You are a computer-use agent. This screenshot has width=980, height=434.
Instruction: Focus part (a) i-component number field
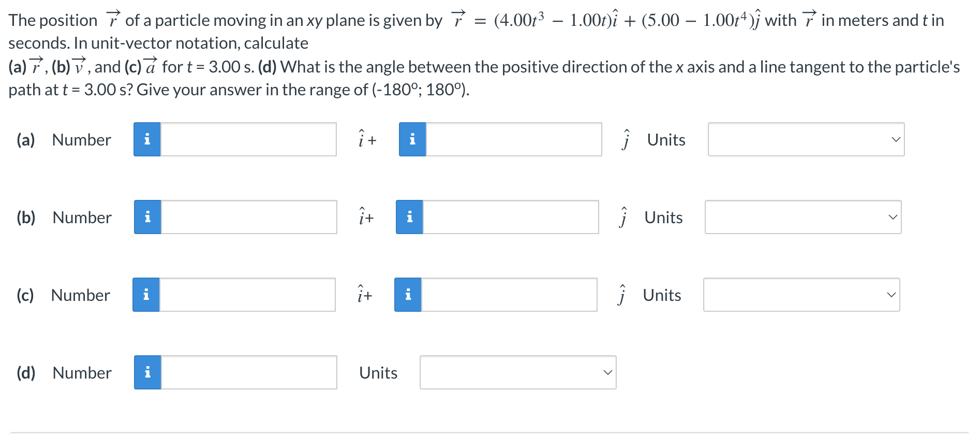248,139
